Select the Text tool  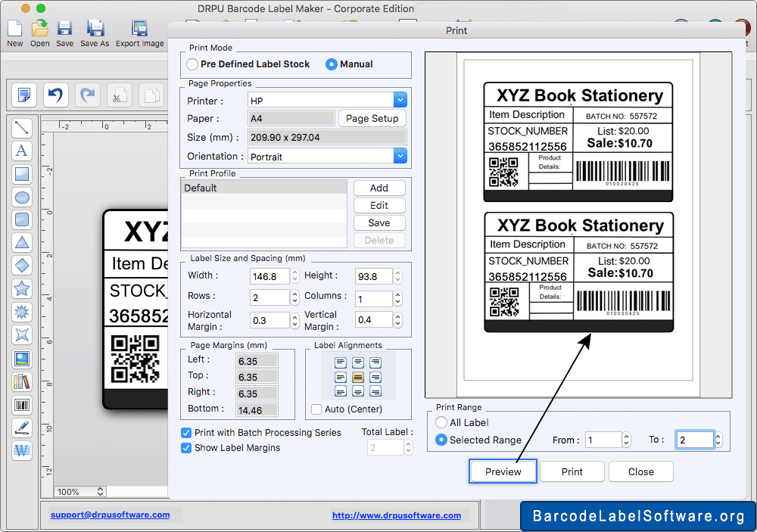(22, 151)
